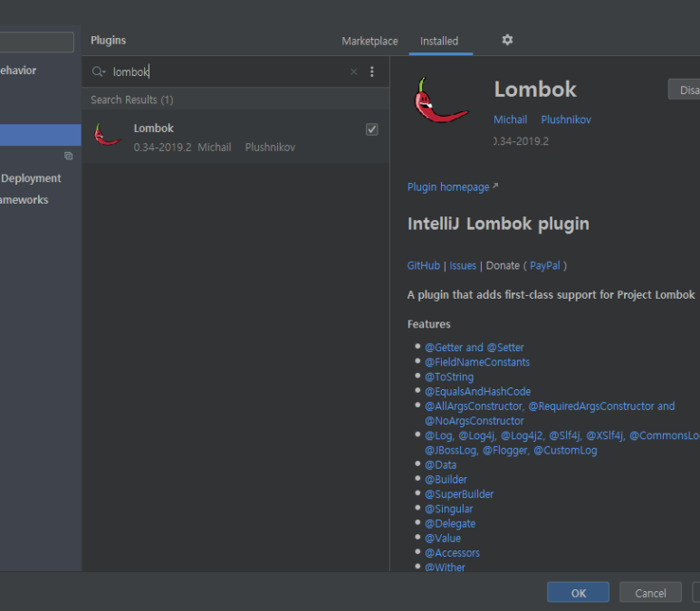Image resolution: width=700 pixels, height=611 pixels.
Task: Click the IntelliJ Lombok plugin heading
Action: coord(498,224)
